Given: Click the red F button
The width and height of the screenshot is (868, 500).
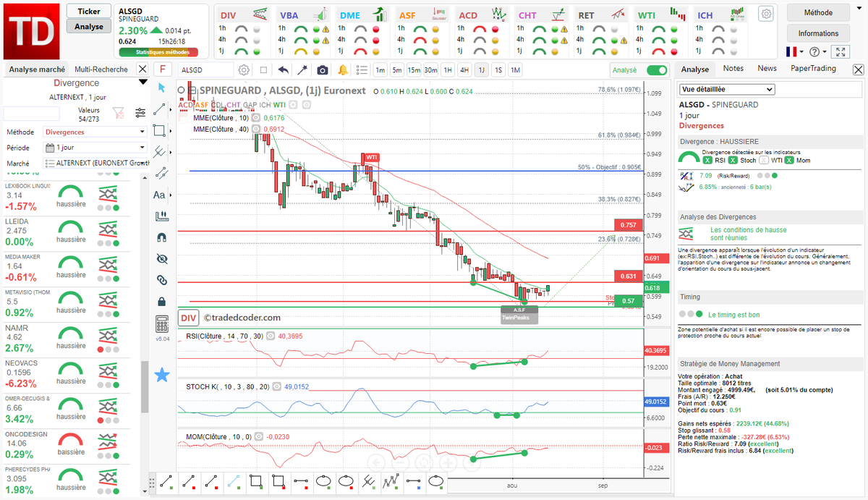Looking at the screenshot, I should [164, 69].
